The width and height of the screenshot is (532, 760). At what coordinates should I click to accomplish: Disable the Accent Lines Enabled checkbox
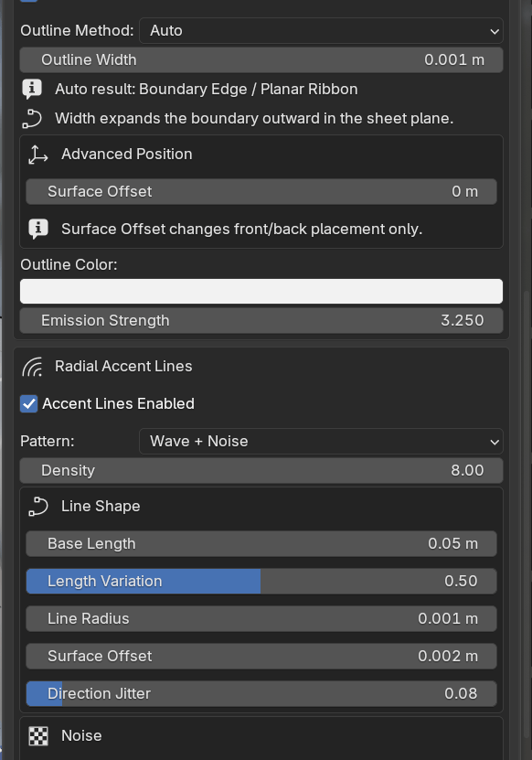click(29, 403)
